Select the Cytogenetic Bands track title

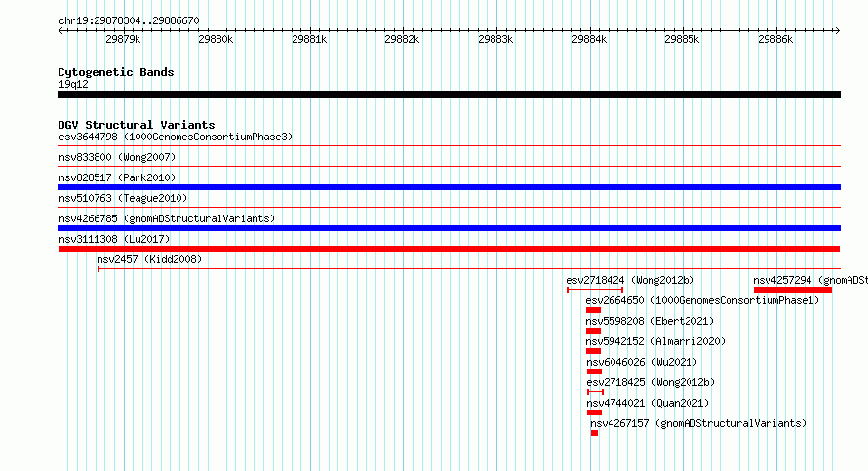click(x=116, y=72)
